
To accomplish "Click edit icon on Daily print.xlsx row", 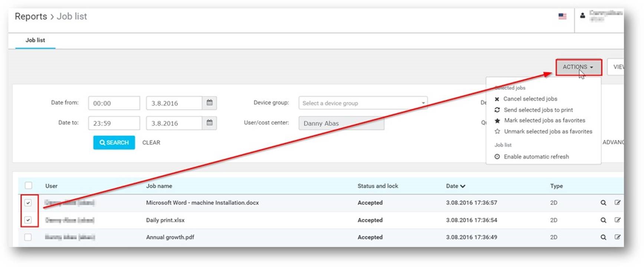I will click(x=617, y=220).
